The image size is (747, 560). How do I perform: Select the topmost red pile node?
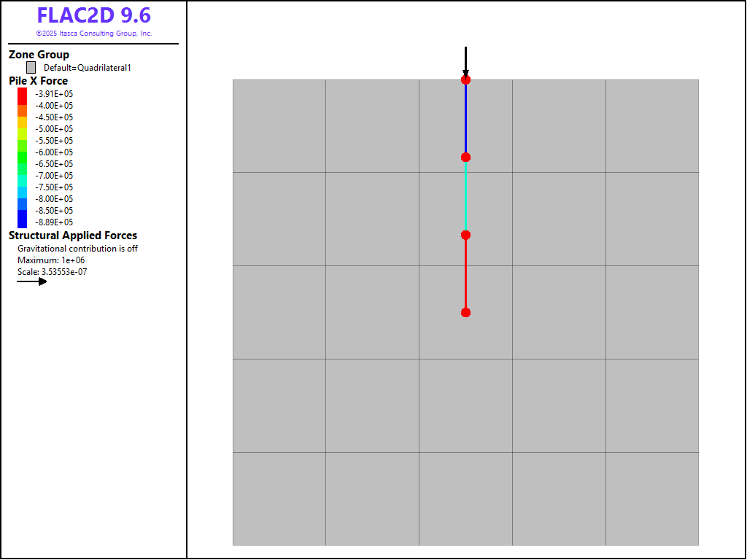coord(465,80)
